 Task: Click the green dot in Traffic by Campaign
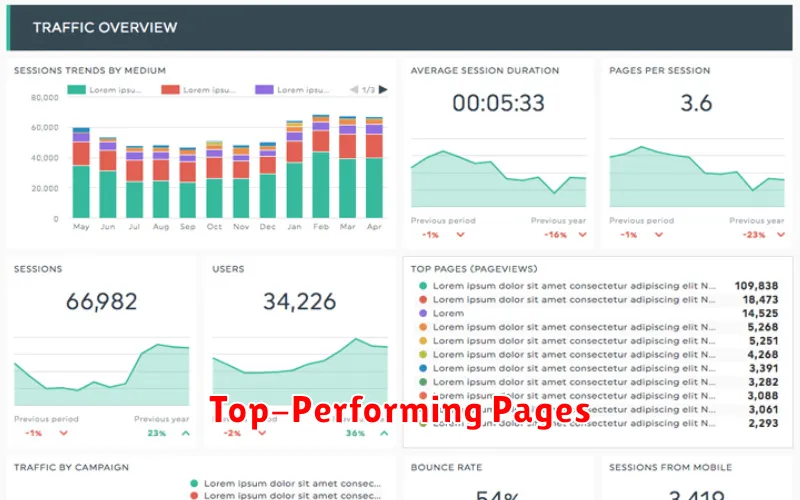192,482
